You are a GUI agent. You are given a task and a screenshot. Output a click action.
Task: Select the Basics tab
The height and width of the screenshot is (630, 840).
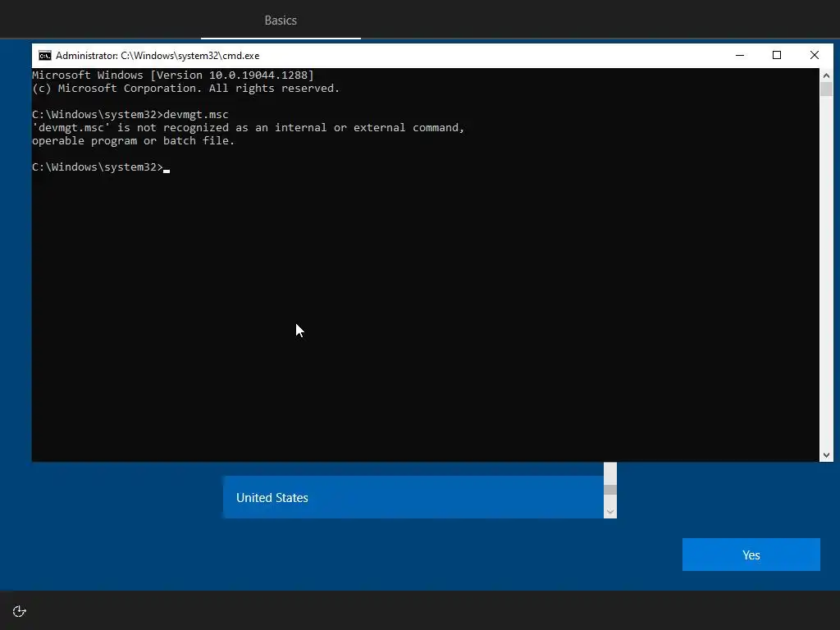click(x=281, y=21)
